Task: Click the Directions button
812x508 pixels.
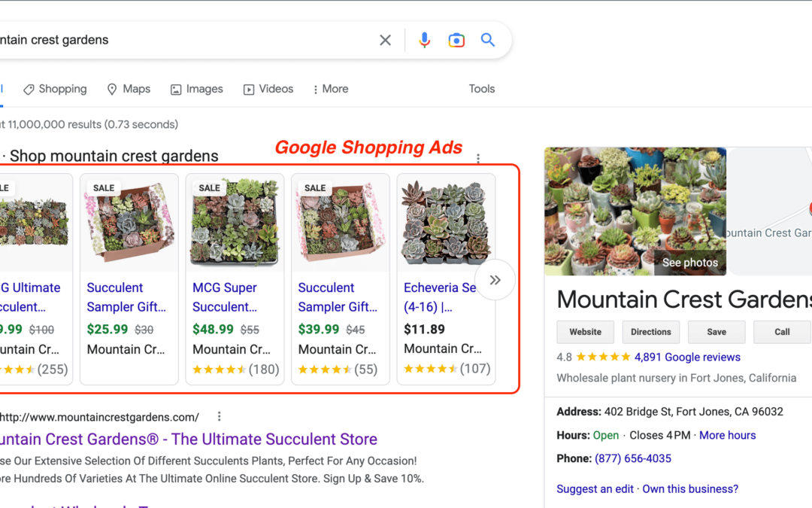Action: click(x=650, y=332)
